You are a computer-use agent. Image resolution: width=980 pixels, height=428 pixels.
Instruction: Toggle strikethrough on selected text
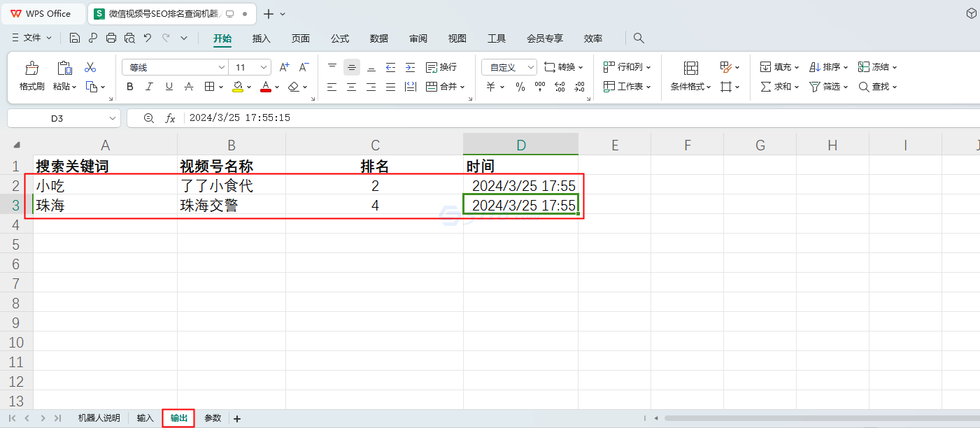click(187, 87)
